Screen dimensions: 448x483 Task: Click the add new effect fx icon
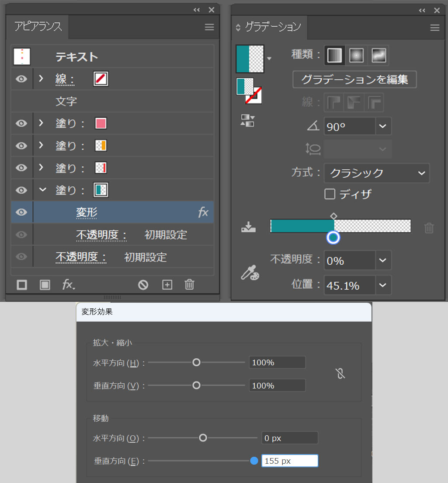68,285
